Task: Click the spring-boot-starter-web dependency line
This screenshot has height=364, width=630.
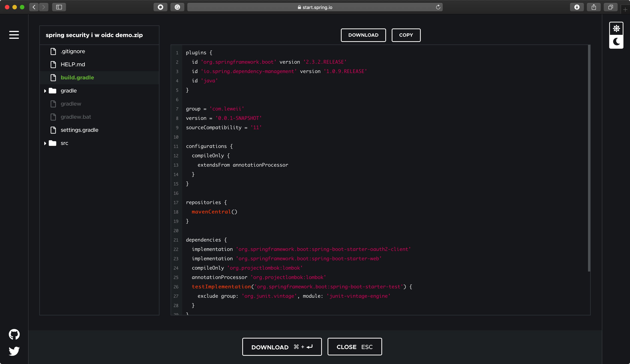Action: click(286, 259)
